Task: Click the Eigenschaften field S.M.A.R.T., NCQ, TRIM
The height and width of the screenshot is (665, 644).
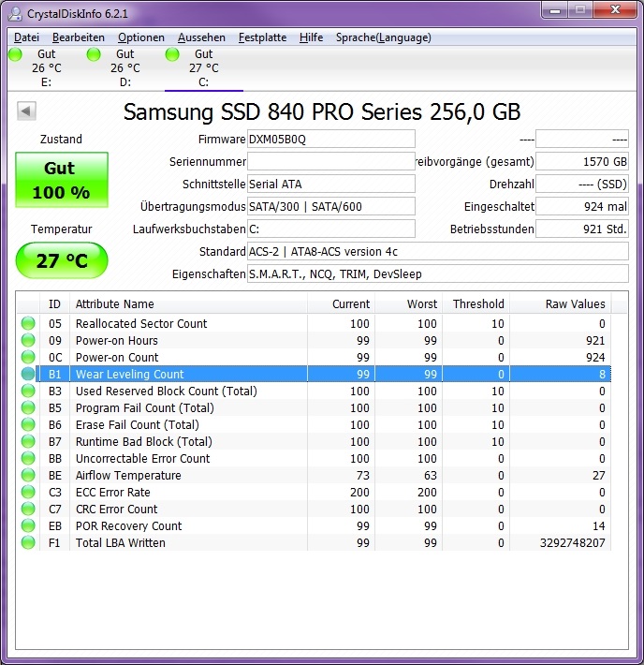Action: [438, 274]
